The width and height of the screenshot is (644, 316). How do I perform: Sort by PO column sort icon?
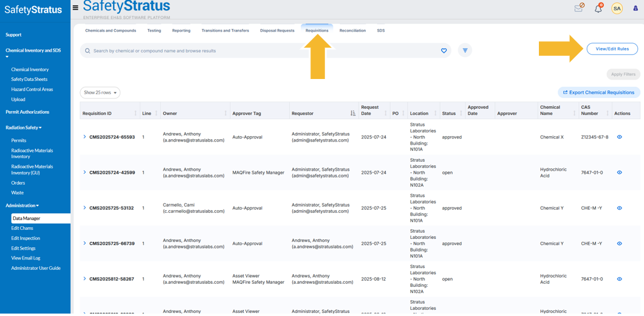click(x=403, y=114)
